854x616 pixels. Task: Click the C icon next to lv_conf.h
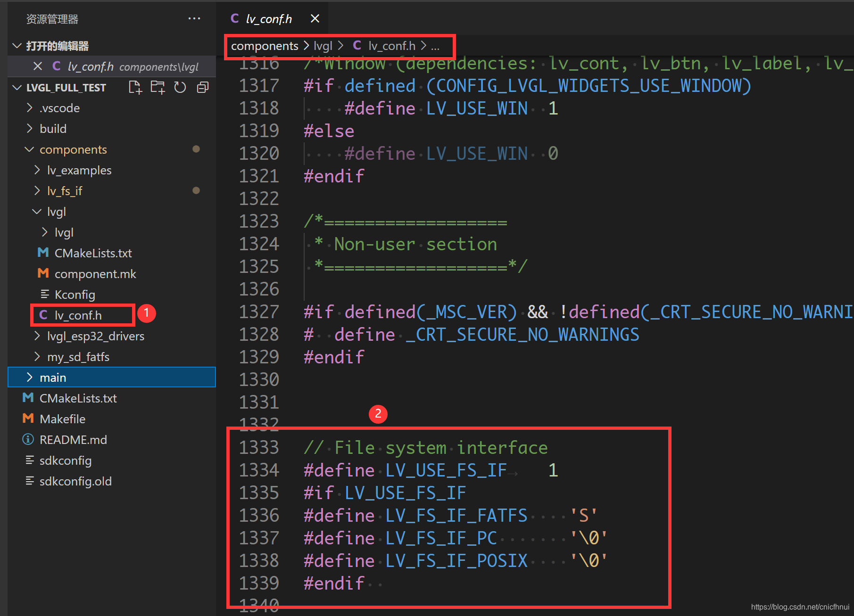click(x=44, y=315)
